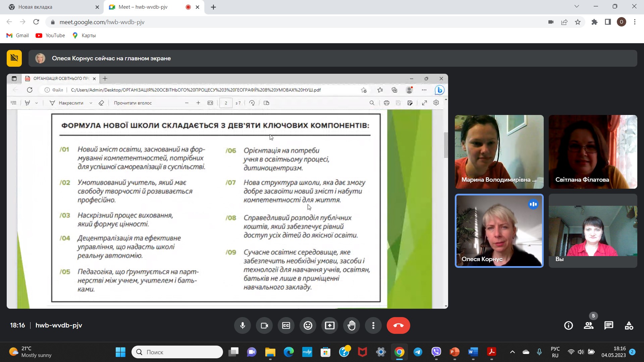Turn off the camera in Meet

point(264,325)
